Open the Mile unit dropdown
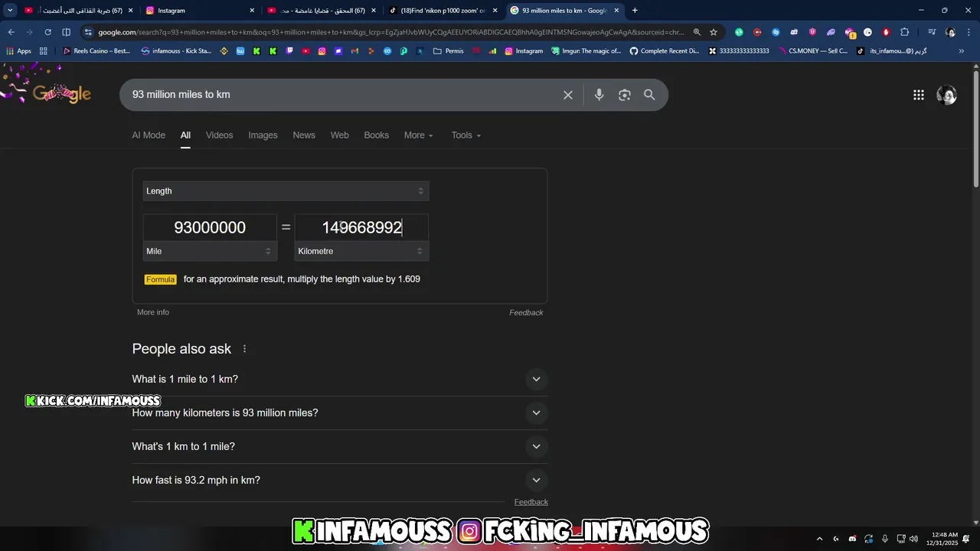 [209, 251]
